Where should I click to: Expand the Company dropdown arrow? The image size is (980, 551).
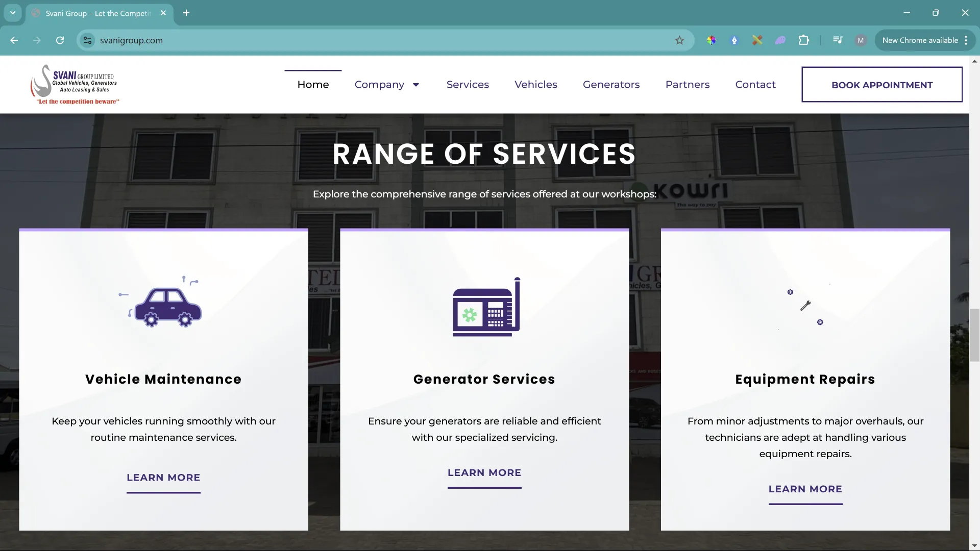click(416, 85)
